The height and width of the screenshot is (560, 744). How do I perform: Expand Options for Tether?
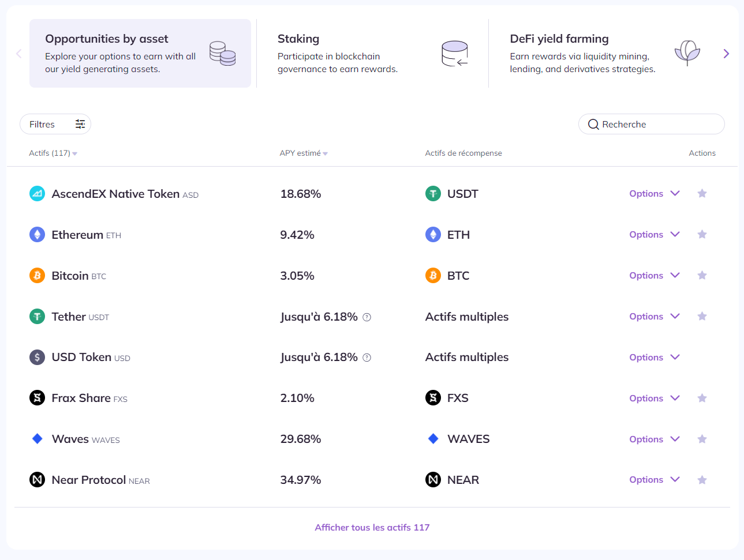[x=655, y=317]
